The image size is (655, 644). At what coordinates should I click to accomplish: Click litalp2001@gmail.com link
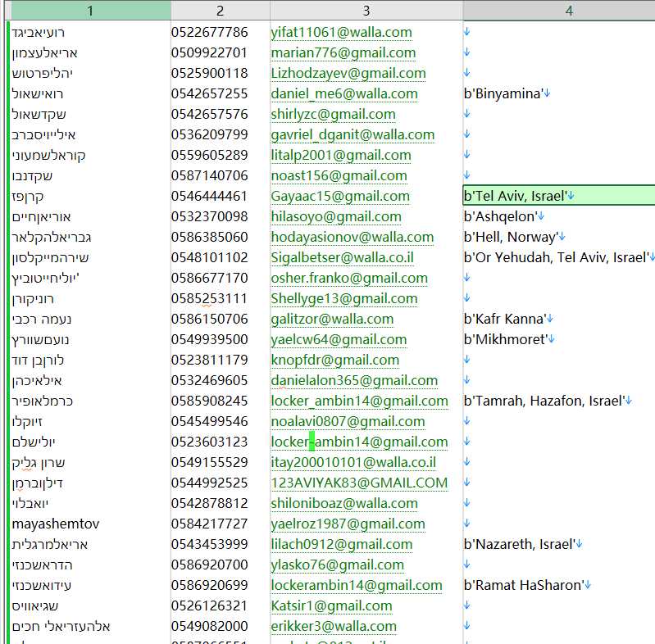(x=341, y=155)
